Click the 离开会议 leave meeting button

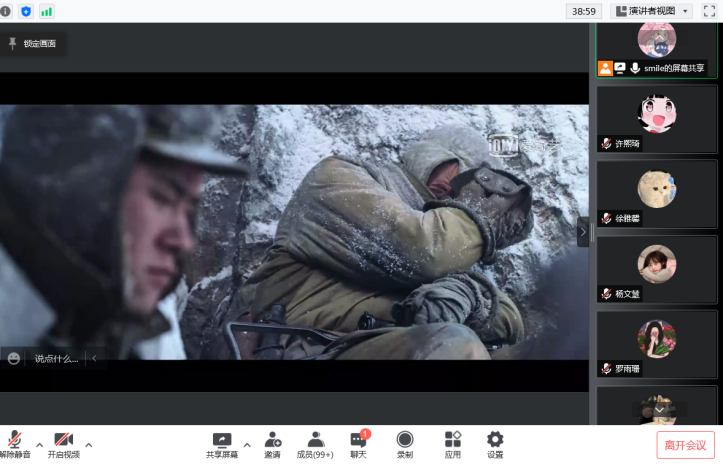pos(685,445)
